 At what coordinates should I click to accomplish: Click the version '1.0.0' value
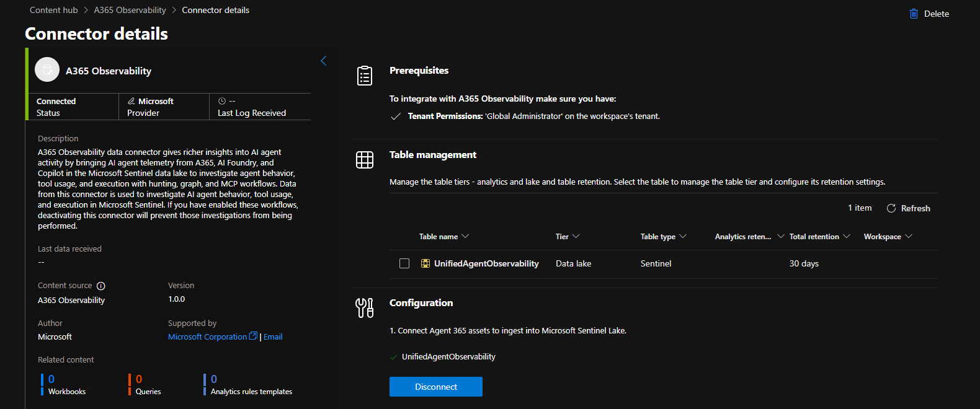pos(176,299)
